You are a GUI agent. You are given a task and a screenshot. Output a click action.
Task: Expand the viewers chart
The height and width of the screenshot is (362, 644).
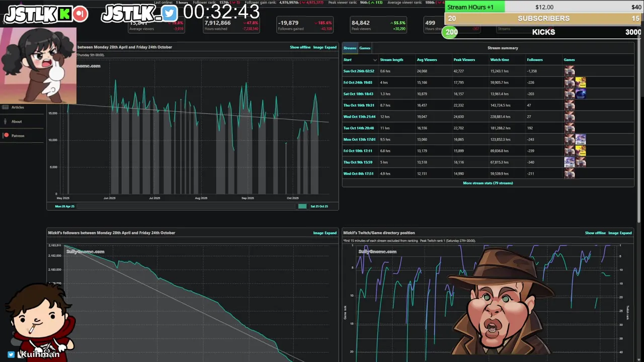point(331,47)
